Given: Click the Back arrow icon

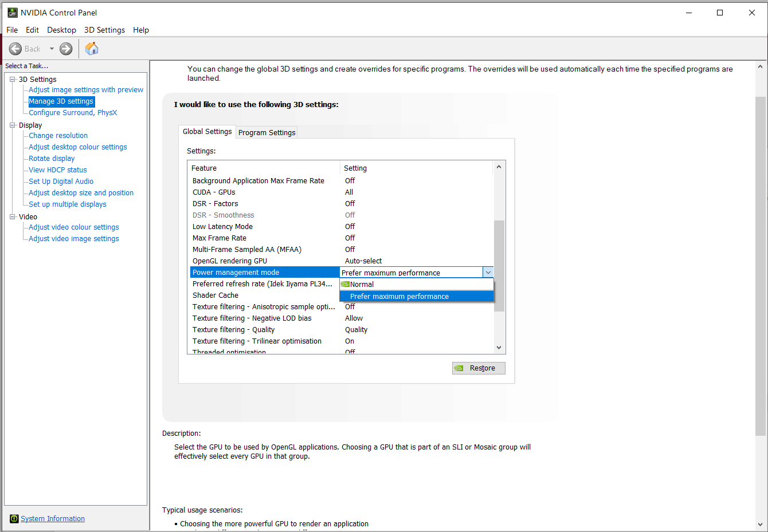Looking at the screenshot, I should tap(15, 49).
